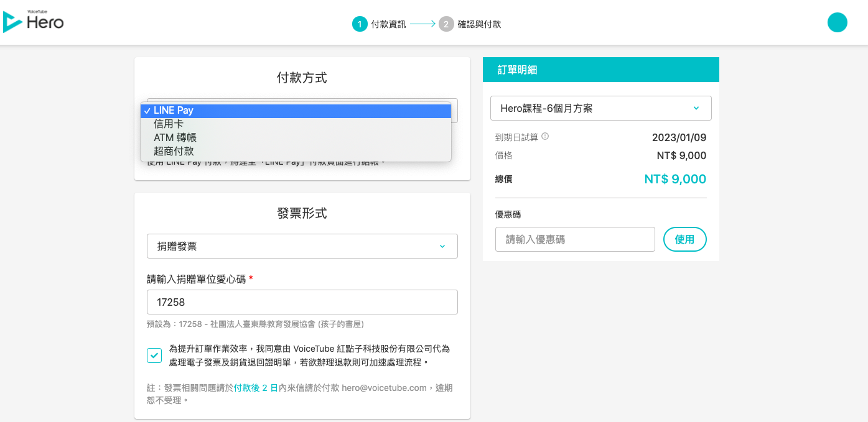Click chevron arrow in Hero課程 plan selector
The width and height of the screenshot is (868, 422).
[696, 108]
